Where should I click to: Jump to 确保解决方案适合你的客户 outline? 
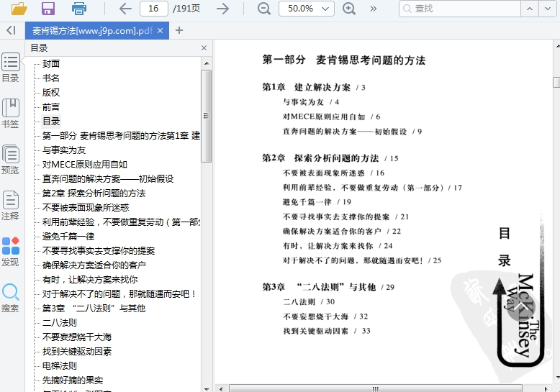point(94,265)
